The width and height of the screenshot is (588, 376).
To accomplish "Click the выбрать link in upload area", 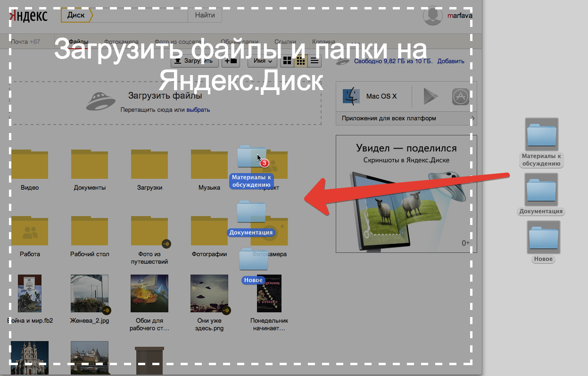I will click(x=198, y=109).
